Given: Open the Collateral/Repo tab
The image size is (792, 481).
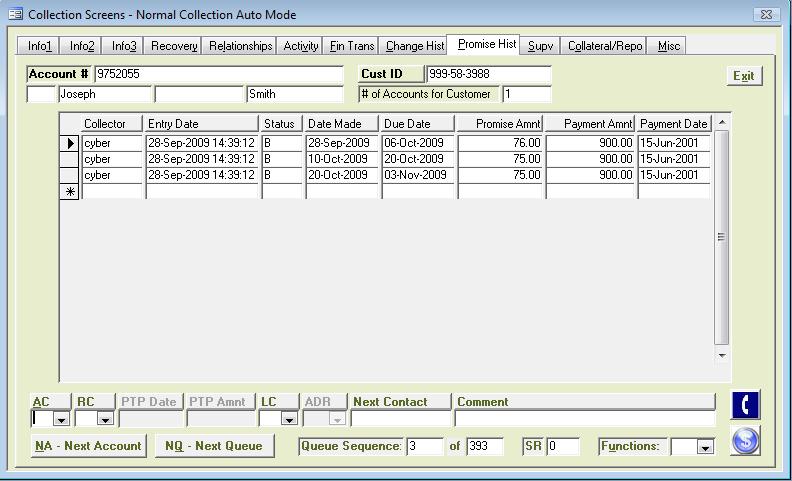Looking at the screenshot, I should [604, 45].
